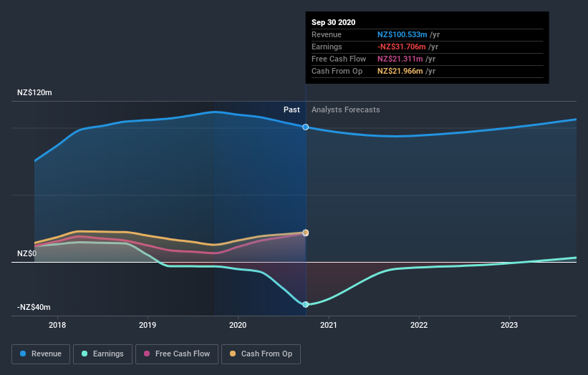This screenshot has width=588, height=375.
Task: Click the NZ$21.311m free cash flow value
Action: (x=400, y=59)
